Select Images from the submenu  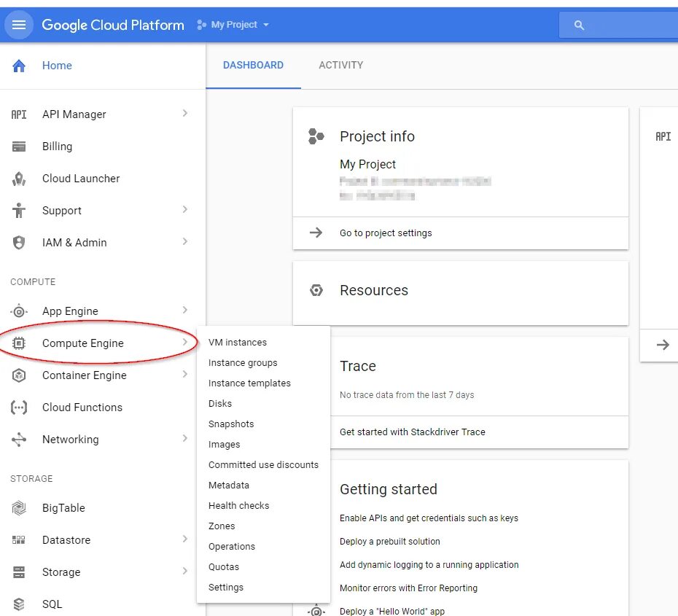click(225, 445)
